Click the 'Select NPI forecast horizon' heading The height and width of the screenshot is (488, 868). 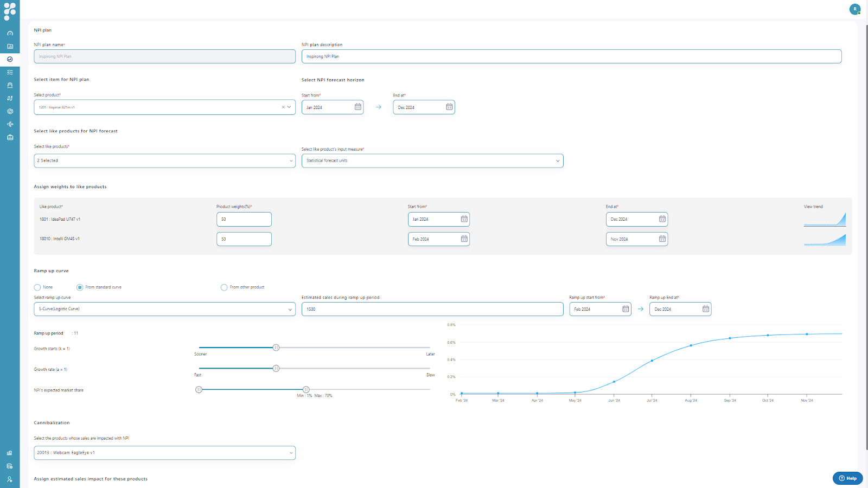333,80
